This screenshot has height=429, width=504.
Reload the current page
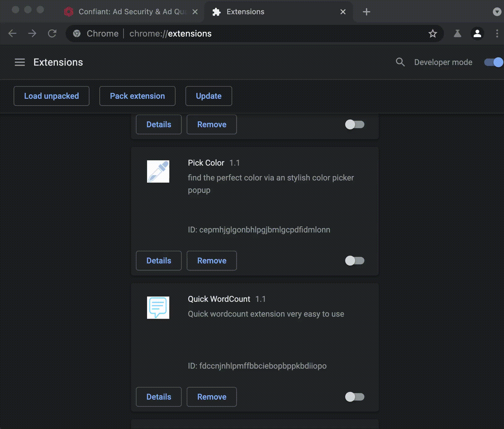coord(52,33)
